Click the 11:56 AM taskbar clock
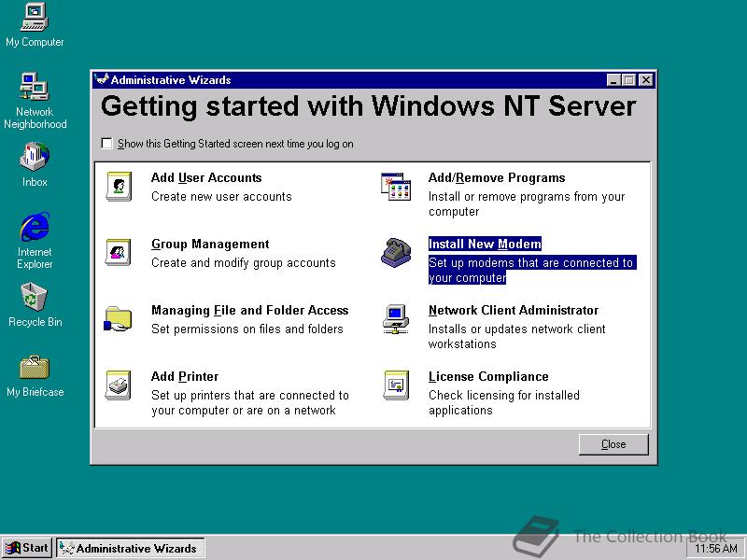Screen dimensions: 747x560 click(x=716, y=549)
